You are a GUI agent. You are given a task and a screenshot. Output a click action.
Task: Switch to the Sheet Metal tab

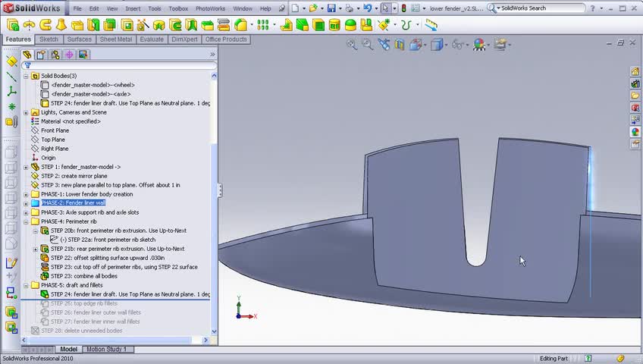115,39
